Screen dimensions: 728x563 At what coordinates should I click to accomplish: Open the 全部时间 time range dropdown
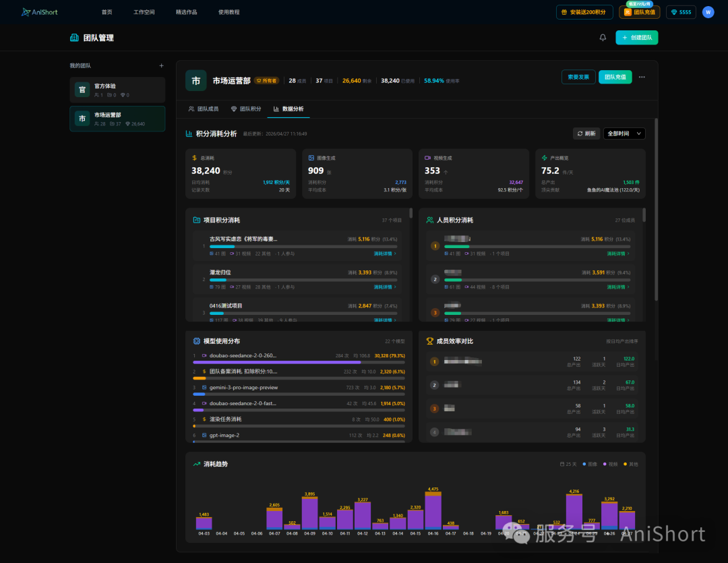624,134
